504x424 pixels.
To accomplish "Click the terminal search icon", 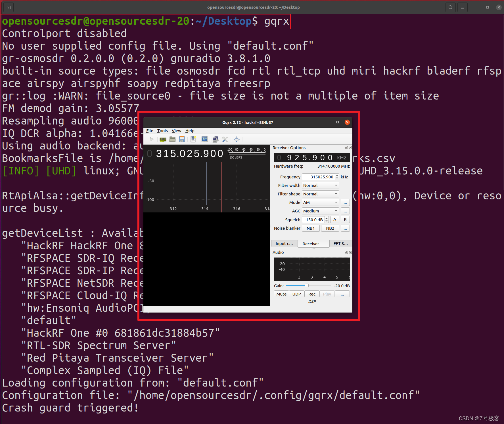I will pos(451,7).
